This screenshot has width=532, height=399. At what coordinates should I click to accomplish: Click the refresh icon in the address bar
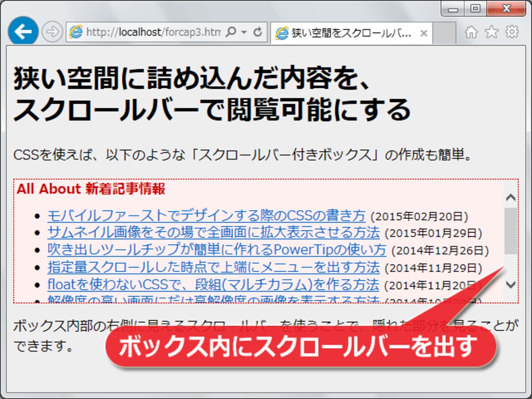coord(257,32)
